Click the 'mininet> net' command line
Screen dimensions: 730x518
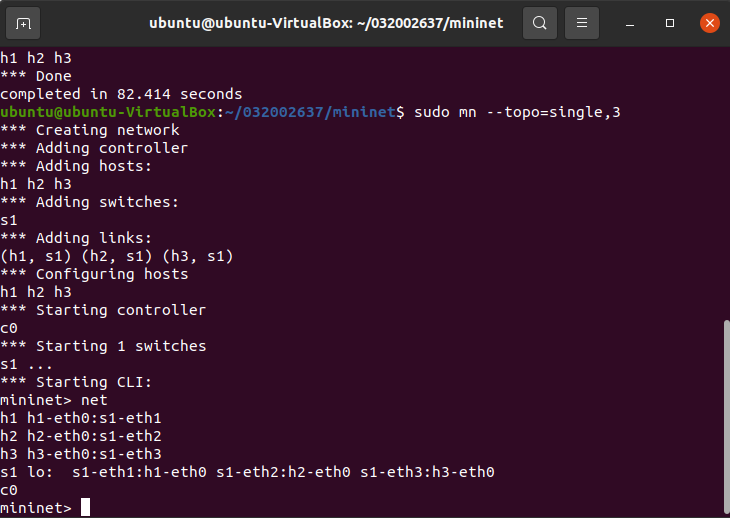point(54,400)
